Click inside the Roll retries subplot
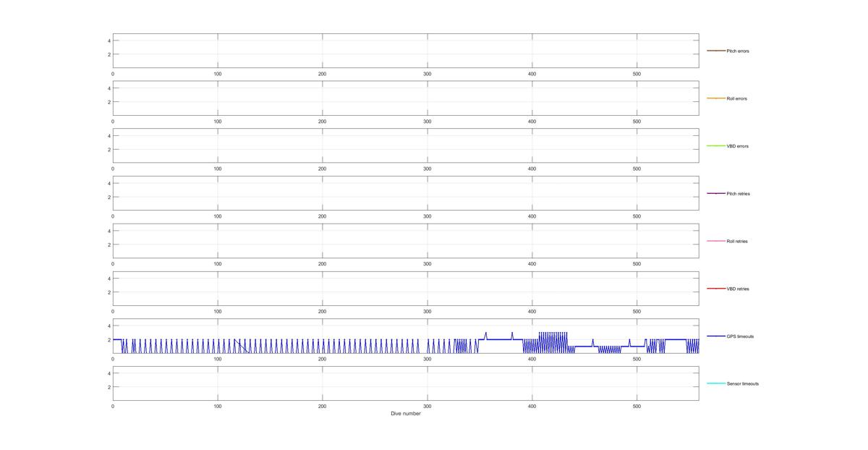 (x=406, y=241)
